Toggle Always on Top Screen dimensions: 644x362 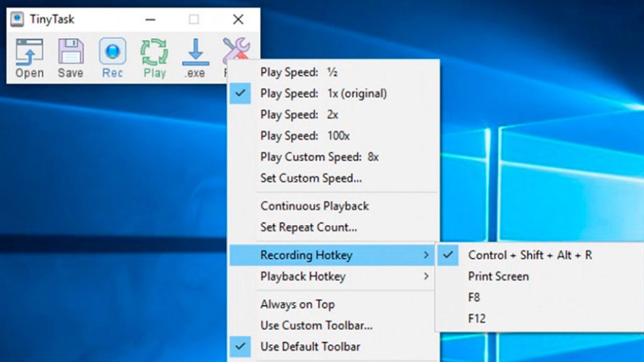[334, 305]
